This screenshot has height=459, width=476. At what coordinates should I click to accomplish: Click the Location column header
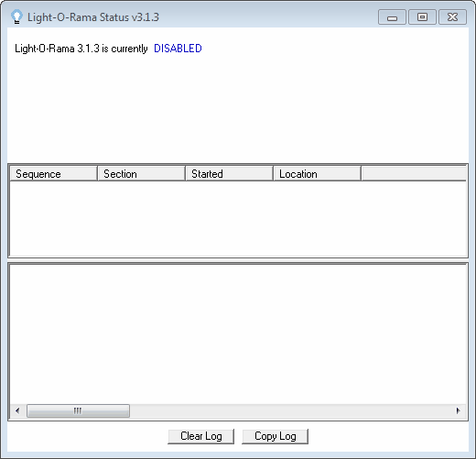click(x=318, y=174)
